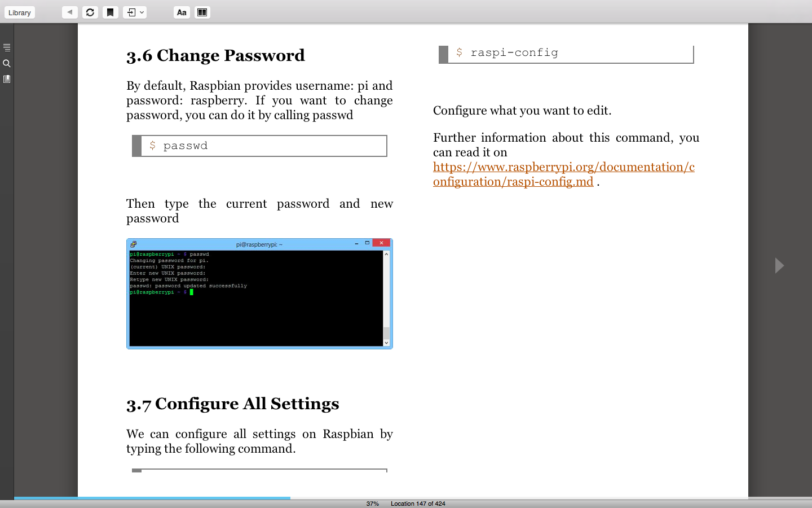Click the '3.7 Configure All Settings' heading

(233, 404)
